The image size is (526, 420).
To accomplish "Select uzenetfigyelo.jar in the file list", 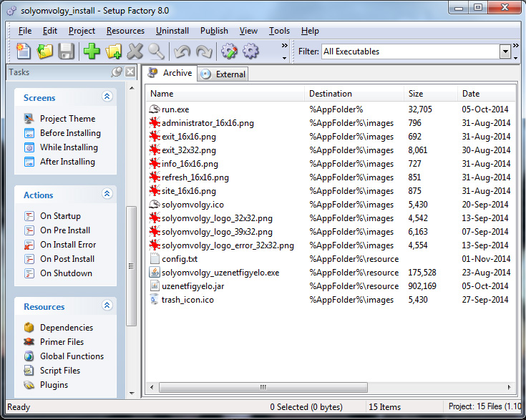I will [x=193, y=286].
